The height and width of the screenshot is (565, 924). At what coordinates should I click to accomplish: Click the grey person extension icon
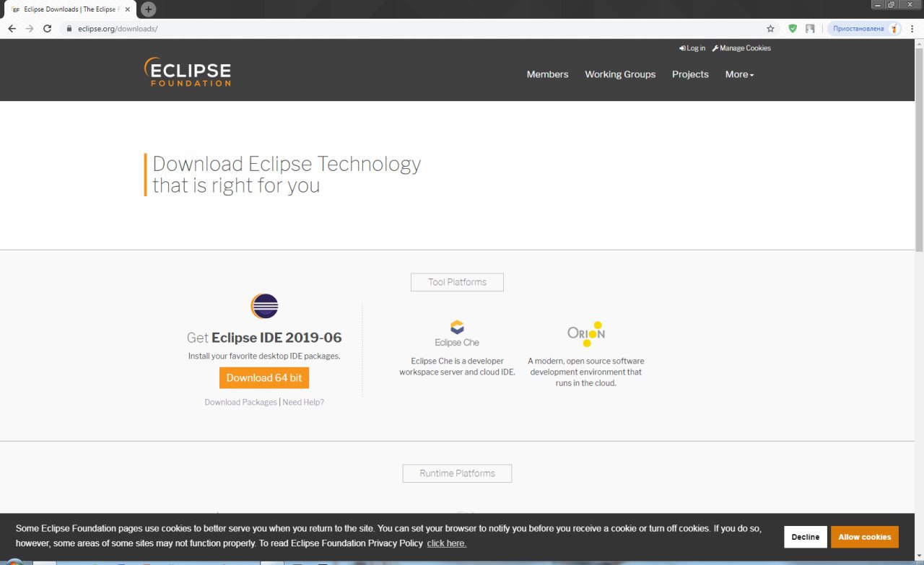tap(811, 29)
